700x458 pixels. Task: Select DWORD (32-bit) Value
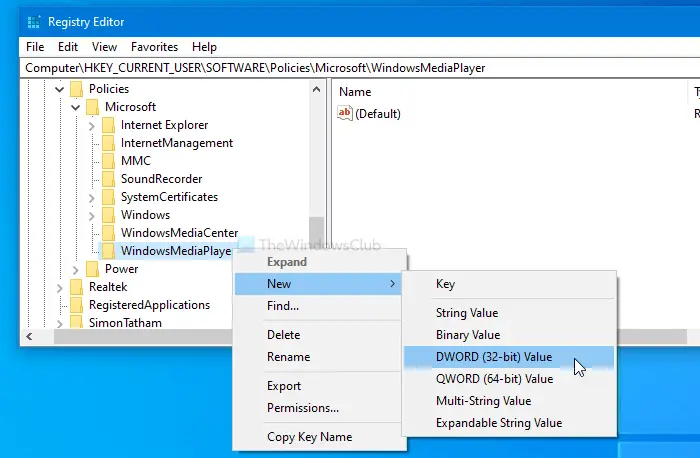[x=509, y=357]
